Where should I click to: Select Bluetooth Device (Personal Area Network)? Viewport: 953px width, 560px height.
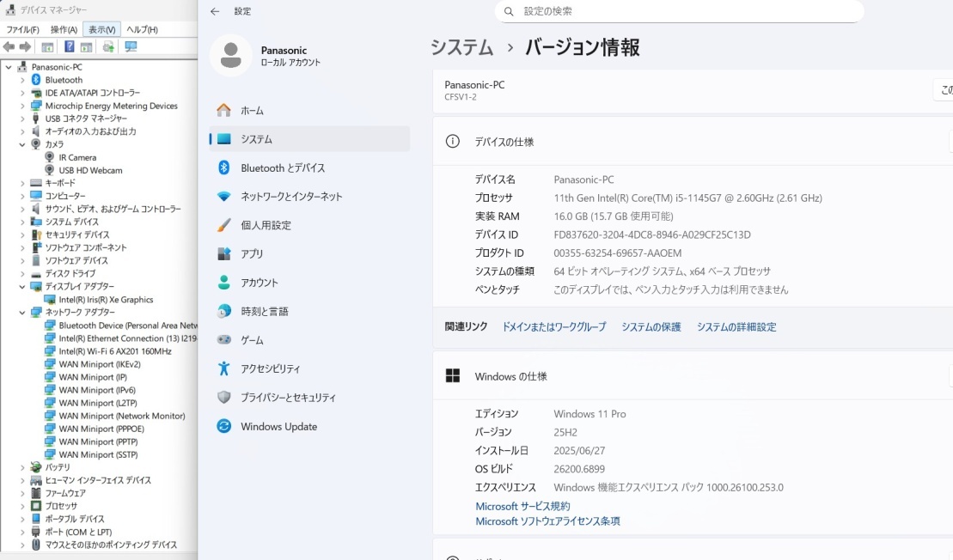coord(128,326)
